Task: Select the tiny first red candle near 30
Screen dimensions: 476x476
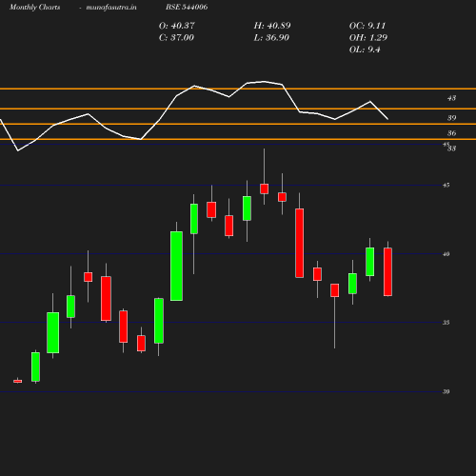Action: [18, 381]
